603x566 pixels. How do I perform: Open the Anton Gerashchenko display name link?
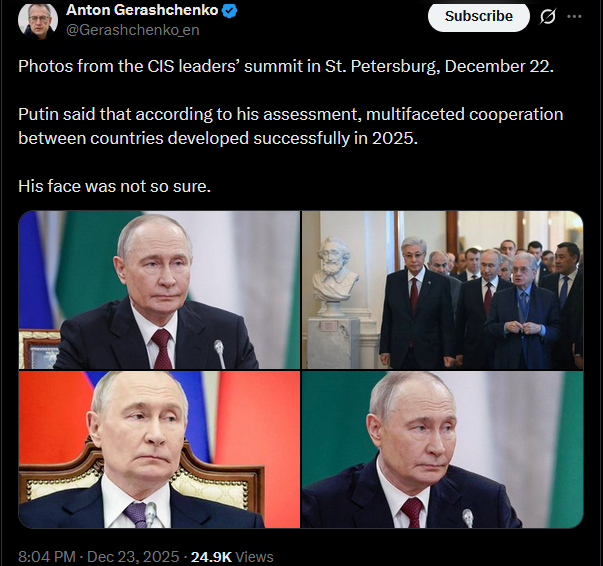(142, 10)
